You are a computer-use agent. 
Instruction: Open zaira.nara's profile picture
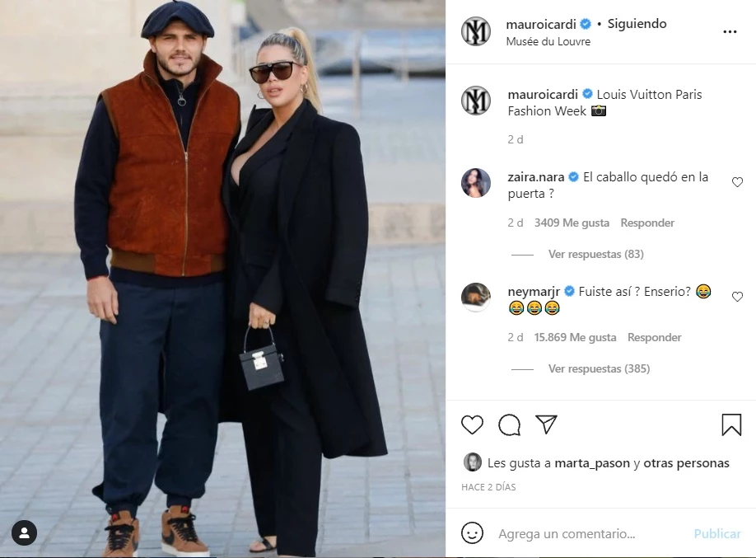[x=476, y=183]
